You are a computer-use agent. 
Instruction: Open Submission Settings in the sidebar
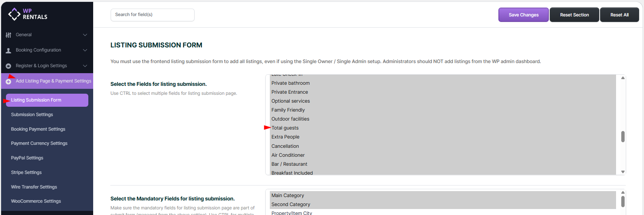pos(32,115)
